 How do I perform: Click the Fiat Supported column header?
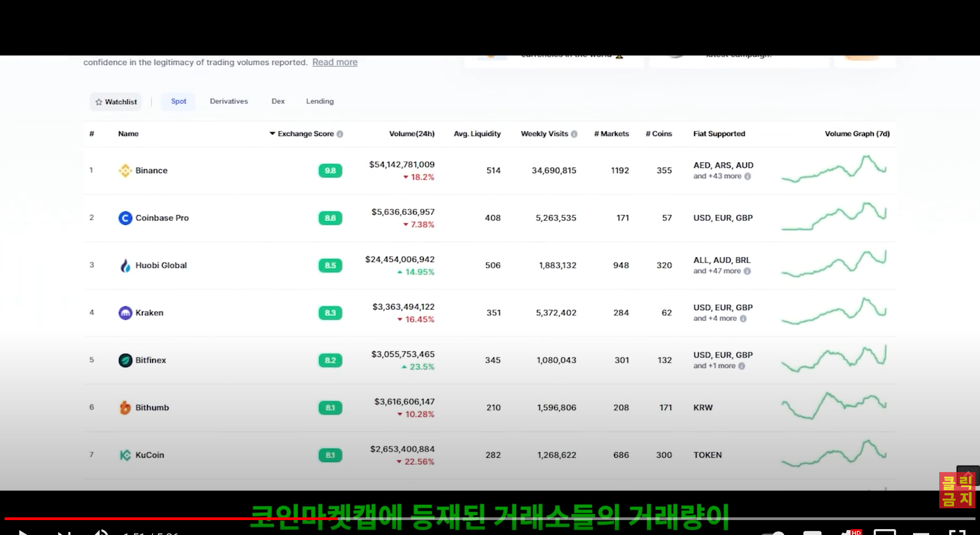pyautogui.click(x=719, y=134)
